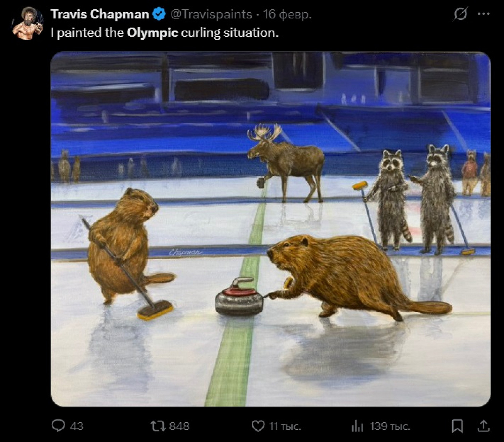This screenshot has height=442, width=504.
Task: Click the blue verified badge
Action: (x=159, y=14)
